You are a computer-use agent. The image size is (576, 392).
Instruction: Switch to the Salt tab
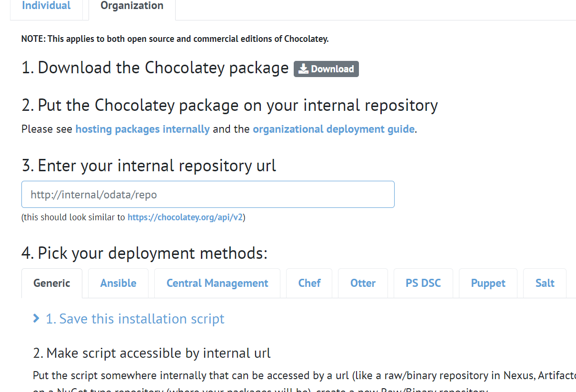[545, 283]
